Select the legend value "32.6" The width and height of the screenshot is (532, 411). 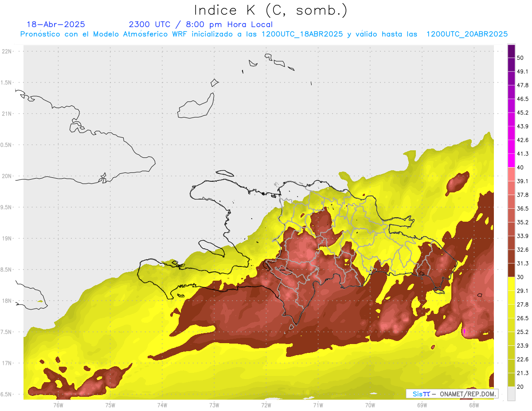(x=522, y=250)
